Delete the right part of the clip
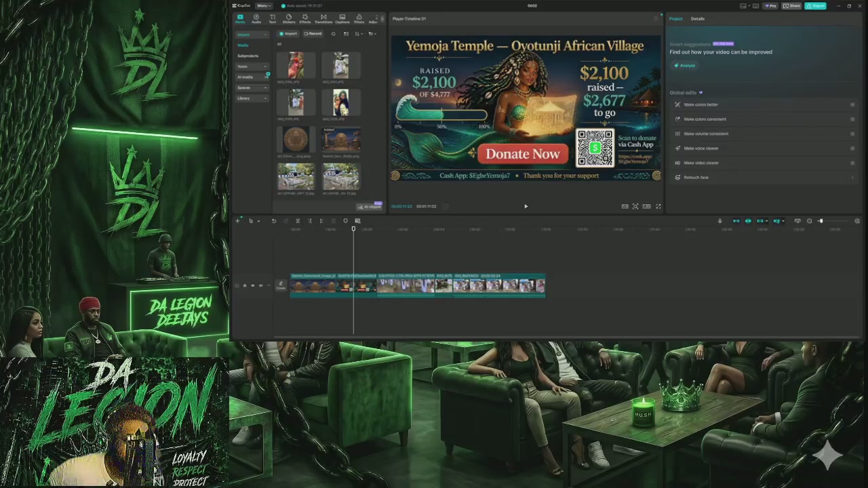 (x=321, y=221)
